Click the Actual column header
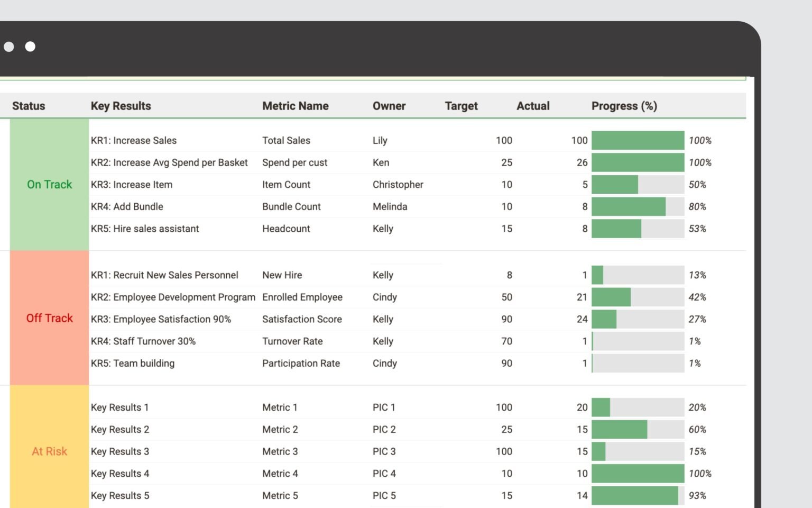812x508 pixels. 533,106
